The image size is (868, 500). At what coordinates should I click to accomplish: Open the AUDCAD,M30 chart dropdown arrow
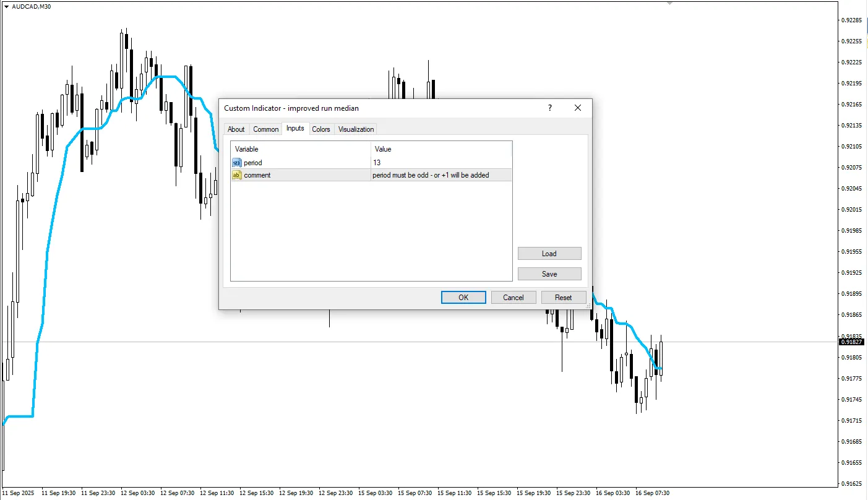coord(6,6)
